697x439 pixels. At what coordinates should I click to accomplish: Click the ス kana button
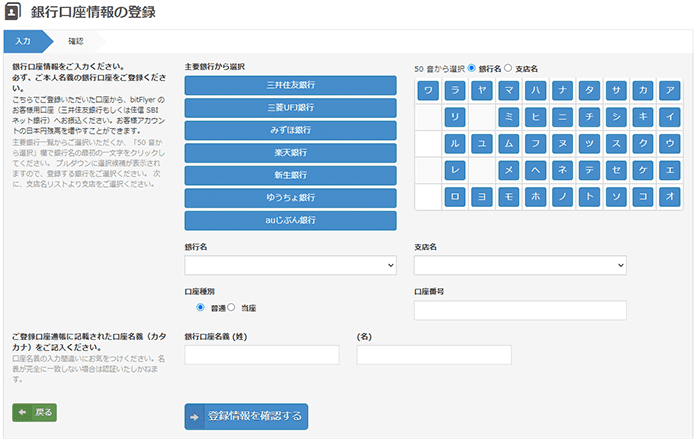[616, 144]
